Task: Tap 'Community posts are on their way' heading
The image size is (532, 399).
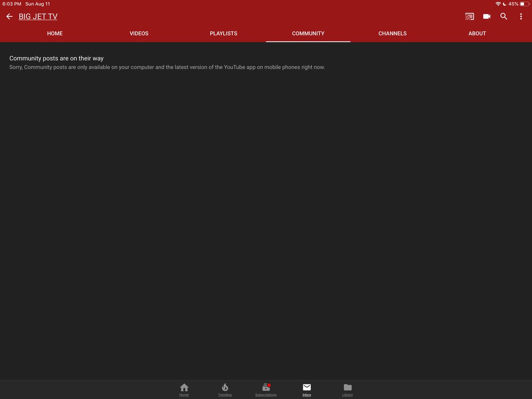Action: coord(56,58)
